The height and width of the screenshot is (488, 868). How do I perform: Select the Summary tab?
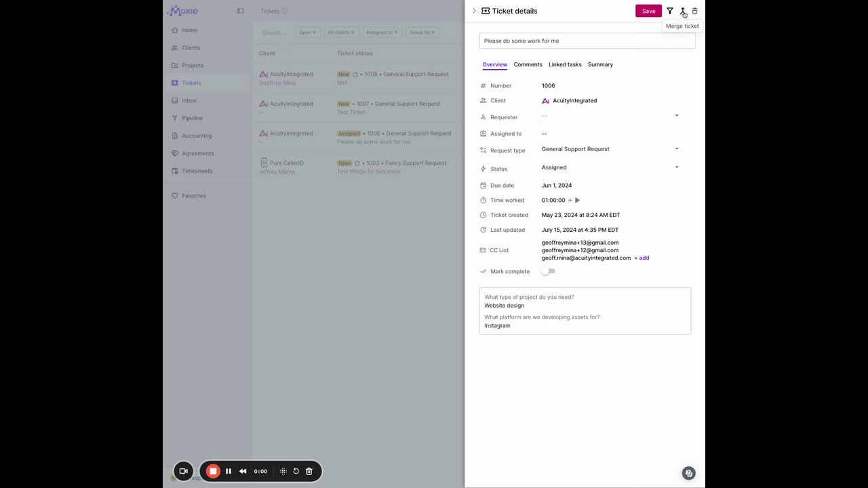coord(600,64)
